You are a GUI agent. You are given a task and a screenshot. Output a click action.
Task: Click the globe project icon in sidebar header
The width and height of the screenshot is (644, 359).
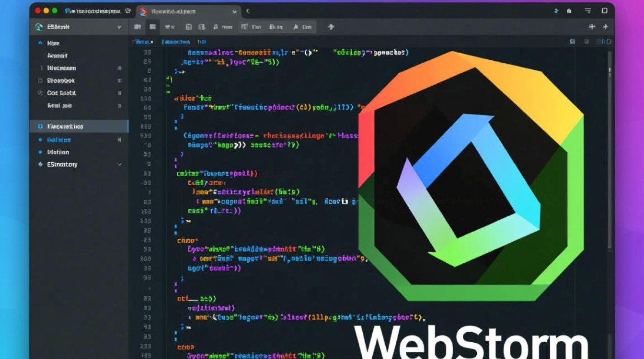pyautogui.click(x=39, y=27)
